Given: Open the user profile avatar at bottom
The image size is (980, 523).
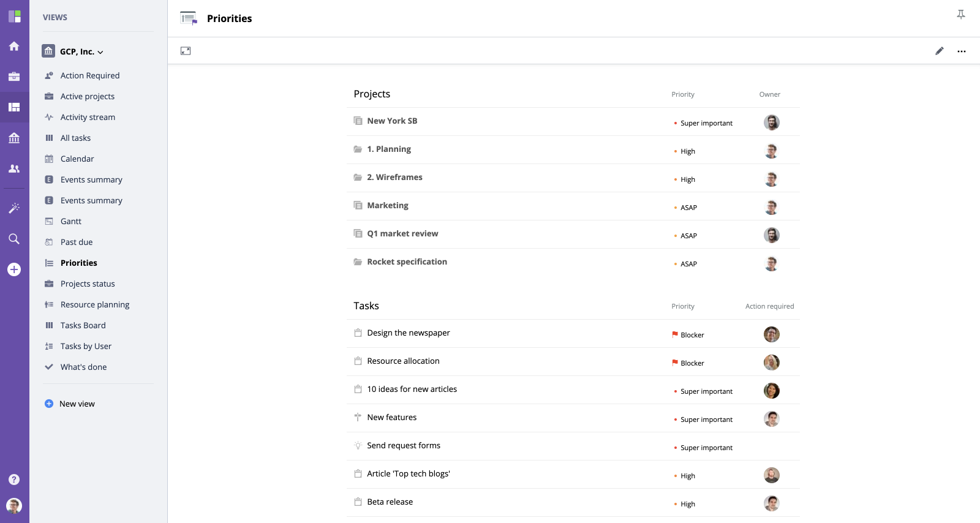Looking at the screenshot, I should coord(14,505).
